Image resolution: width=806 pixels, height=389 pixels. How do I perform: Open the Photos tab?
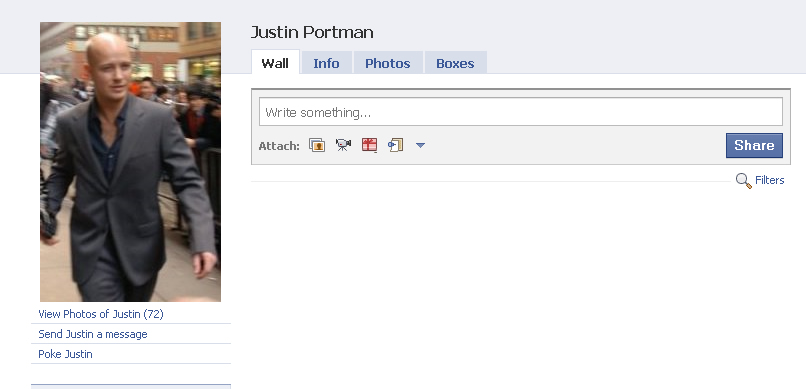point(388,63)
